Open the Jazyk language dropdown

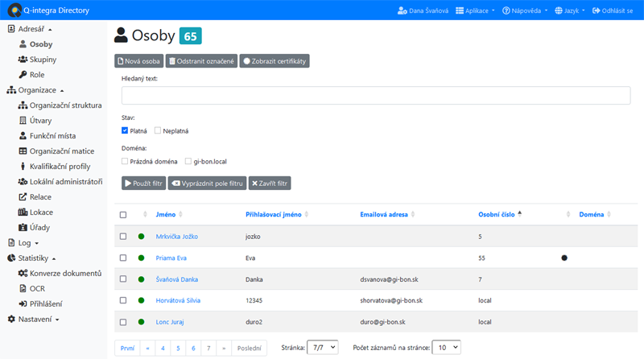[x=570, y=10]
